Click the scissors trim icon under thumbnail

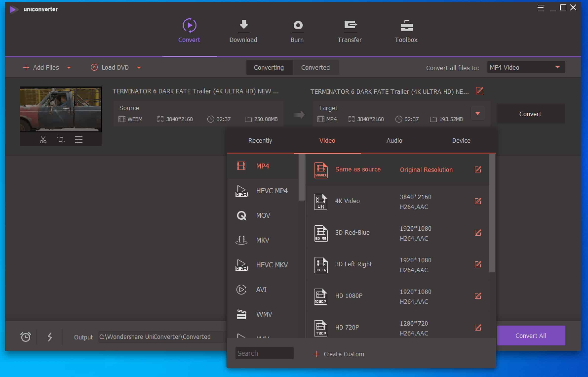[43, 140]
